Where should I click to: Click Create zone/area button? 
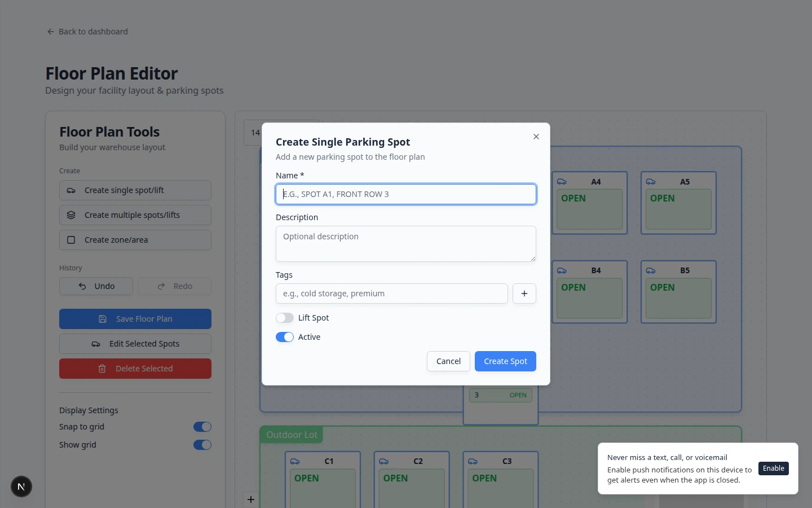pos(135,240)
